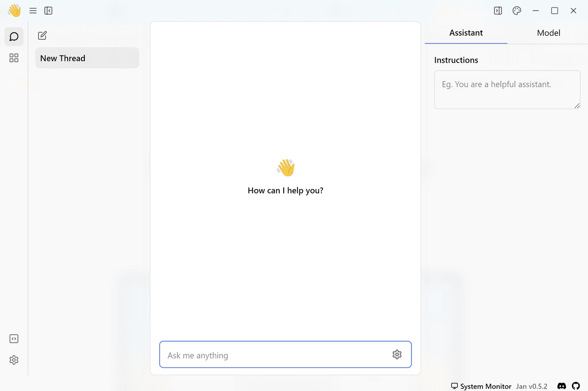
Task: Click the center waving hand emoji
Action: [x=286, y=168]
